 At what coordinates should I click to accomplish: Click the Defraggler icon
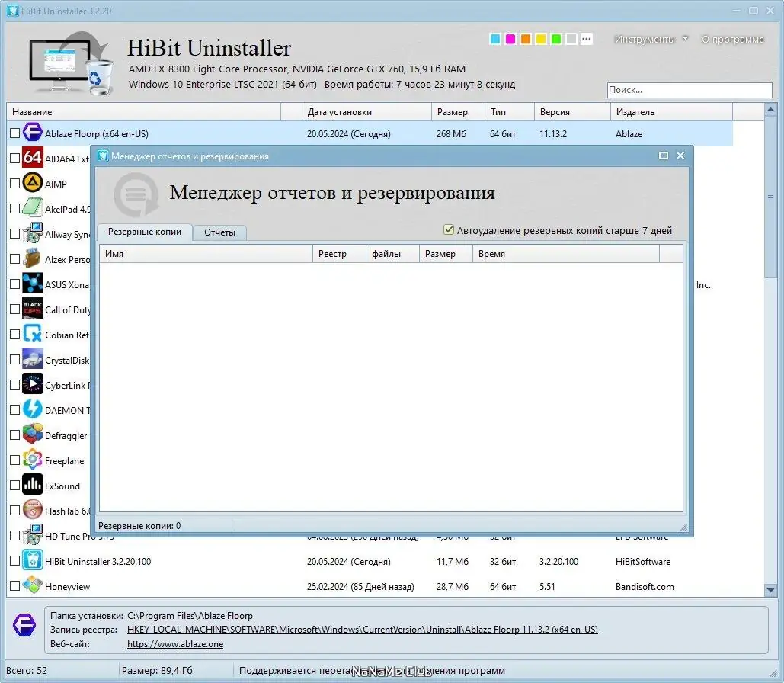(33, 434)
